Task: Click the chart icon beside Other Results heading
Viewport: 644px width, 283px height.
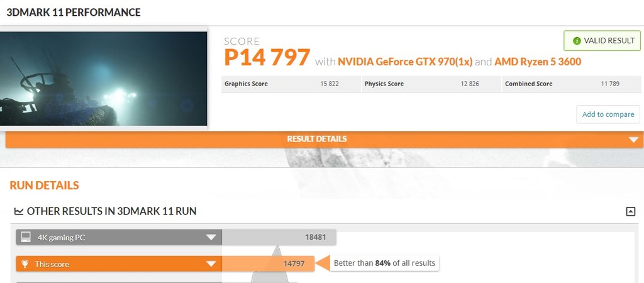Action: click(x=19, y=211)
